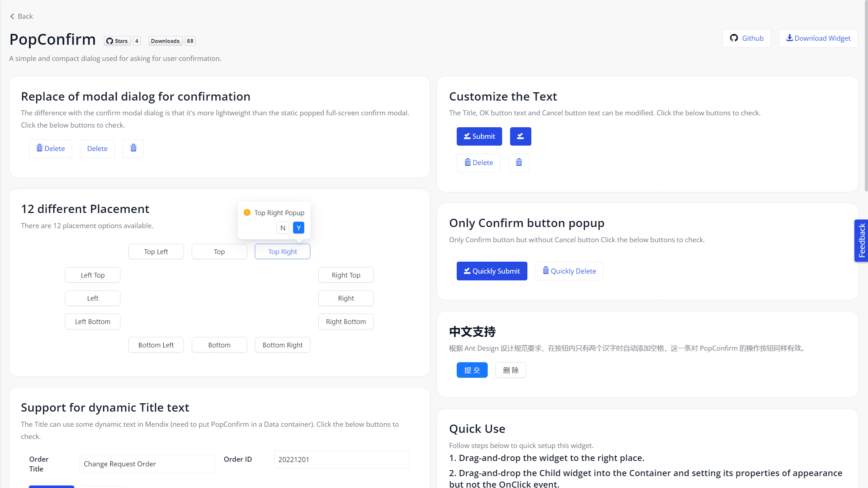The height and width of the screenshot is (488, 868).
Task: Select the Top Right placement option
Action: [282, 251]
